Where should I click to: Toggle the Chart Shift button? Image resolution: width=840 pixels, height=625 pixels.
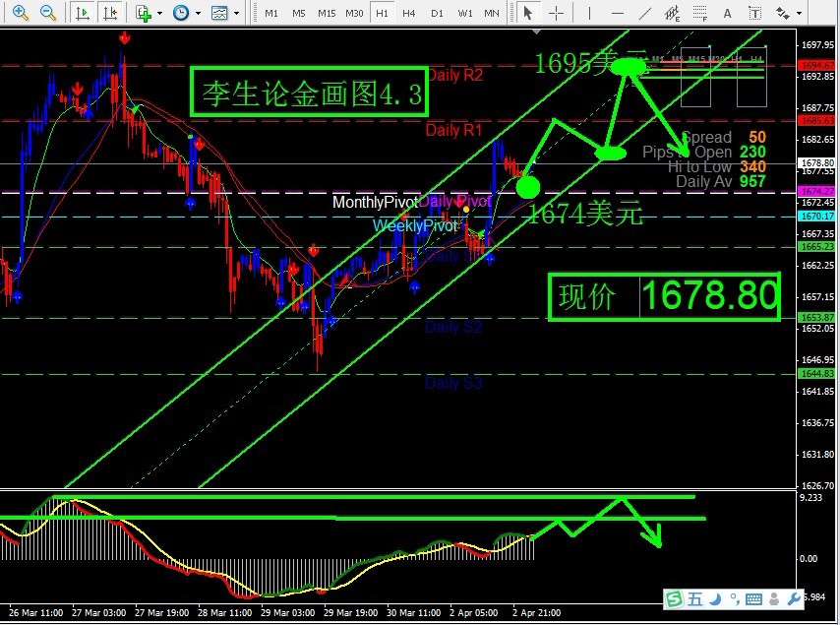[x=111, y=13]
